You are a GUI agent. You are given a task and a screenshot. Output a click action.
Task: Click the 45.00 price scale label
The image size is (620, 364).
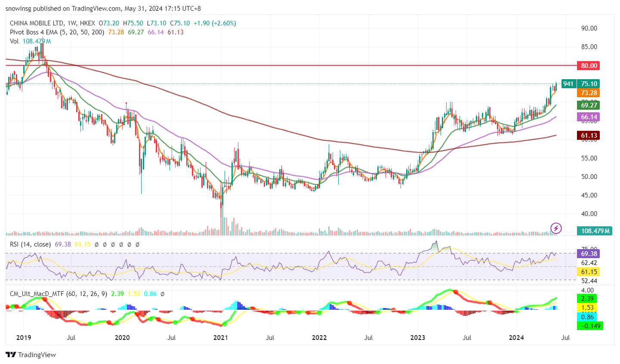pos(589,195)
